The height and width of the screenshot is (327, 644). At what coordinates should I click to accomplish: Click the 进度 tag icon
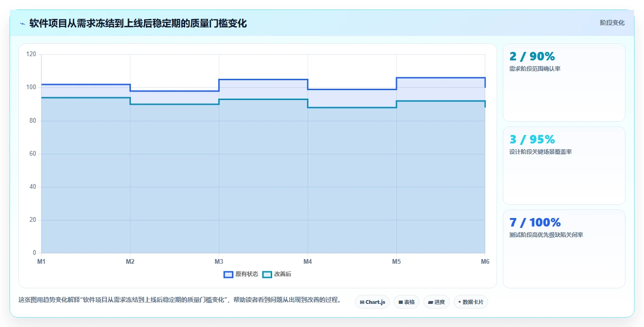[x=430, y=302]
